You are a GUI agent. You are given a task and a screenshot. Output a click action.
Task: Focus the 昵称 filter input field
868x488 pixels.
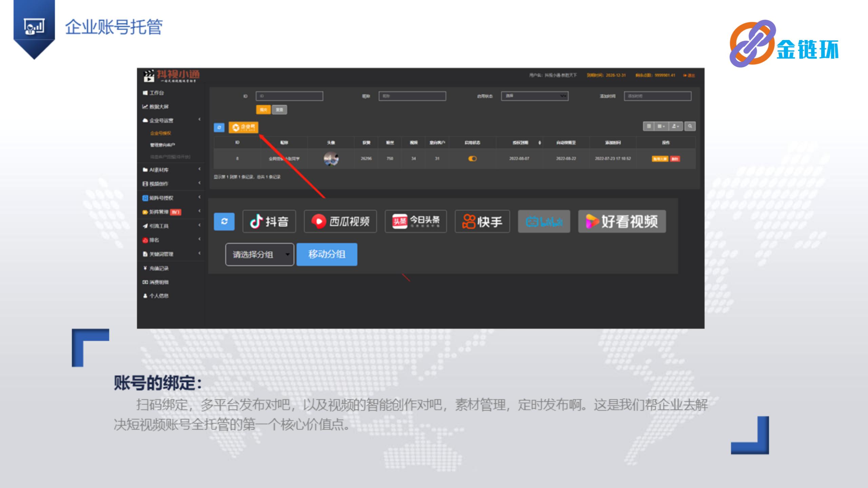412,96
